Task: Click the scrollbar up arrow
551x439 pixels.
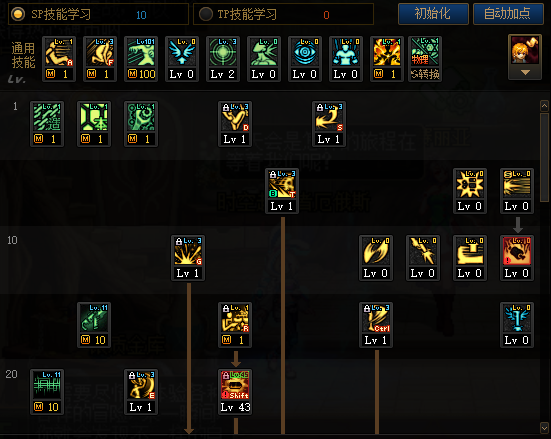Action: tap(544, 106)
